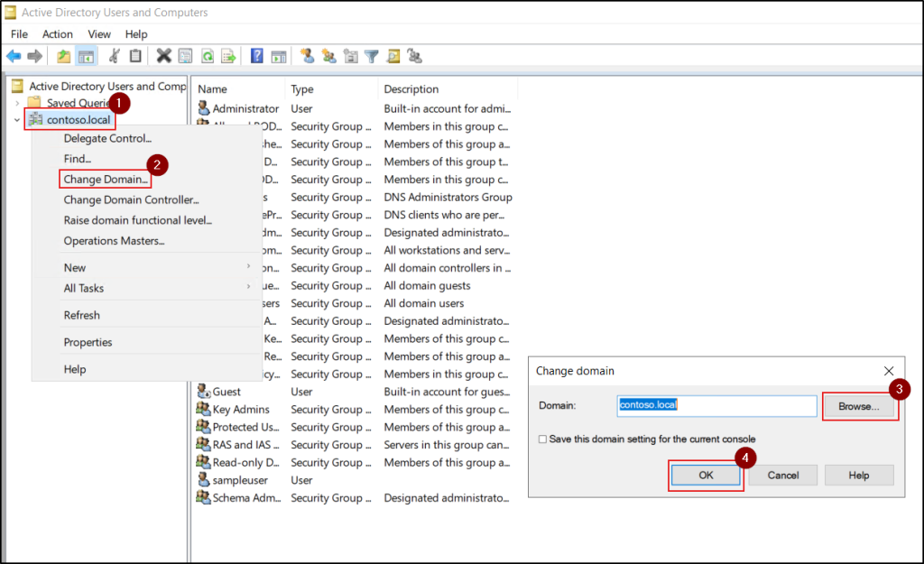Click the Create New Group icon

(330, 55)
